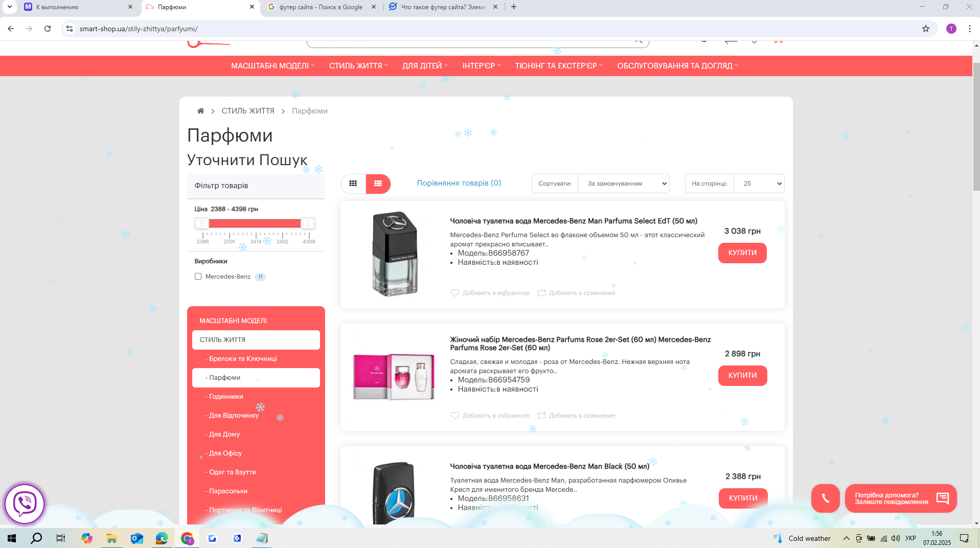This screenshot has width=980, height=548.
Task: Open Chrome three-dot menu
Action: pos(970,29)
